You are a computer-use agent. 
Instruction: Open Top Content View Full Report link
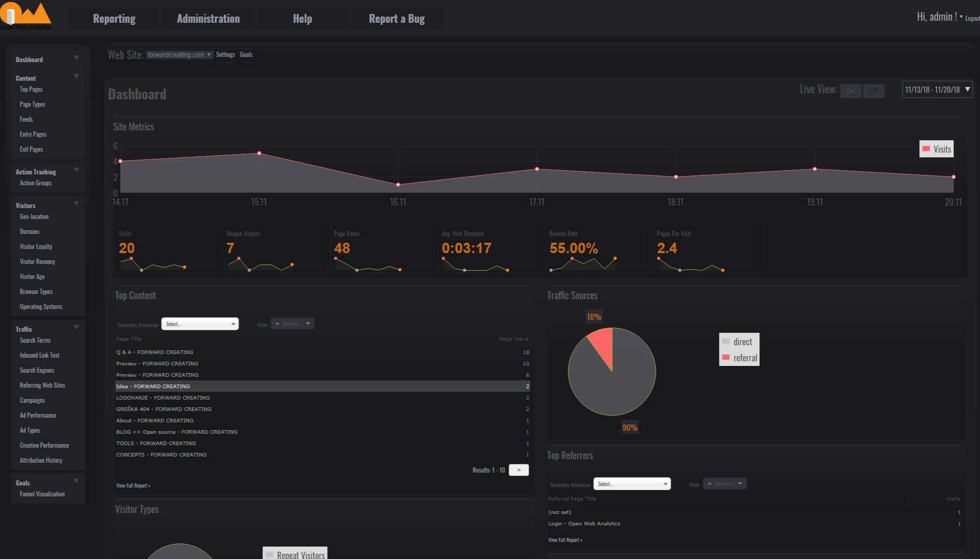pyautogui.click(x=133, y=486)
